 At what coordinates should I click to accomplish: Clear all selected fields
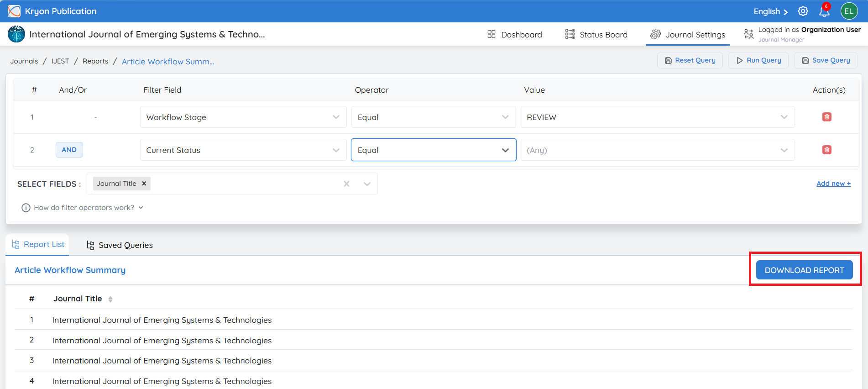tap(346, 184)
